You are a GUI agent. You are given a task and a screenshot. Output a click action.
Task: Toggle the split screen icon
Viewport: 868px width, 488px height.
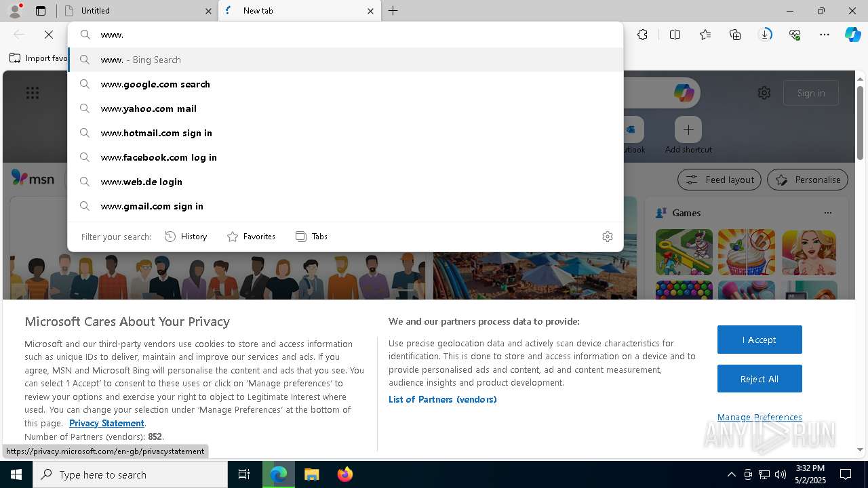[675, 35]
